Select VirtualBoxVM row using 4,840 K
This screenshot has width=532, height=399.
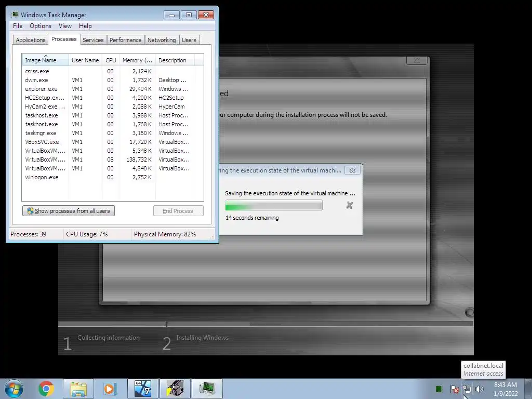coord(113,168)
